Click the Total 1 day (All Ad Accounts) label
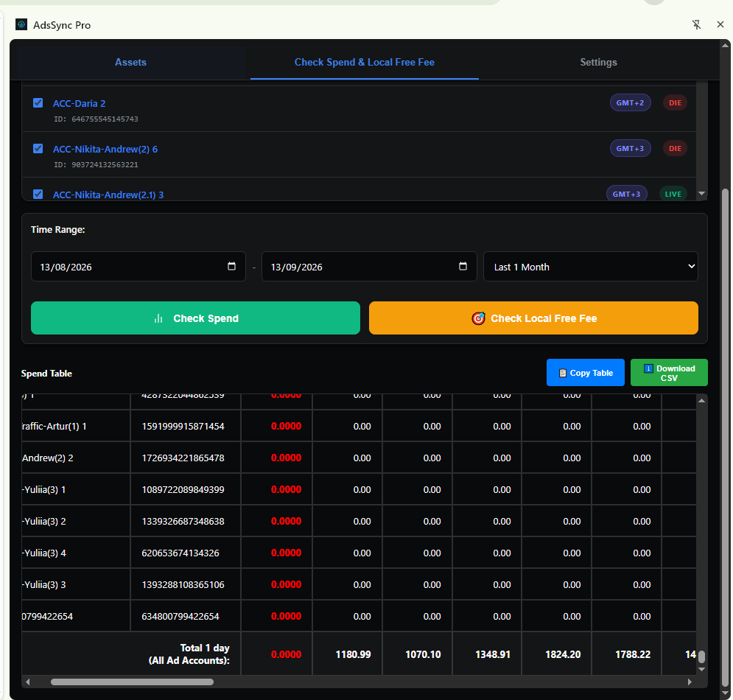 pyautogui.click(x=189, y=654)
